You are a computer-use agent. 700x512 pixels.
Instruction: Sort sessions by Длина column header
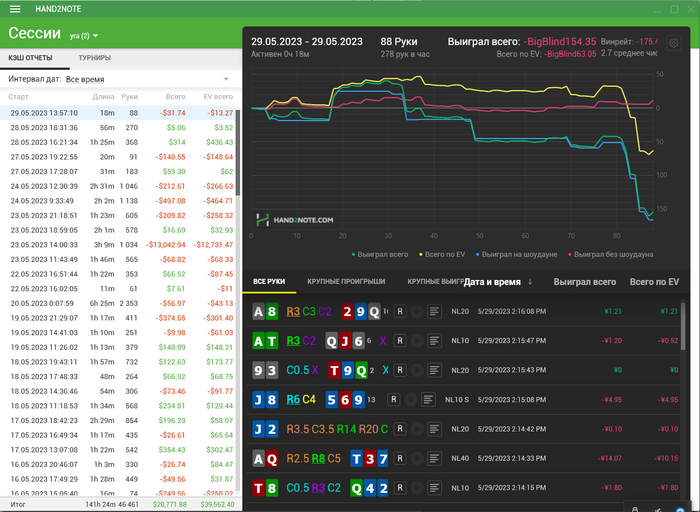pyautogui.click(x=104, y=96)
